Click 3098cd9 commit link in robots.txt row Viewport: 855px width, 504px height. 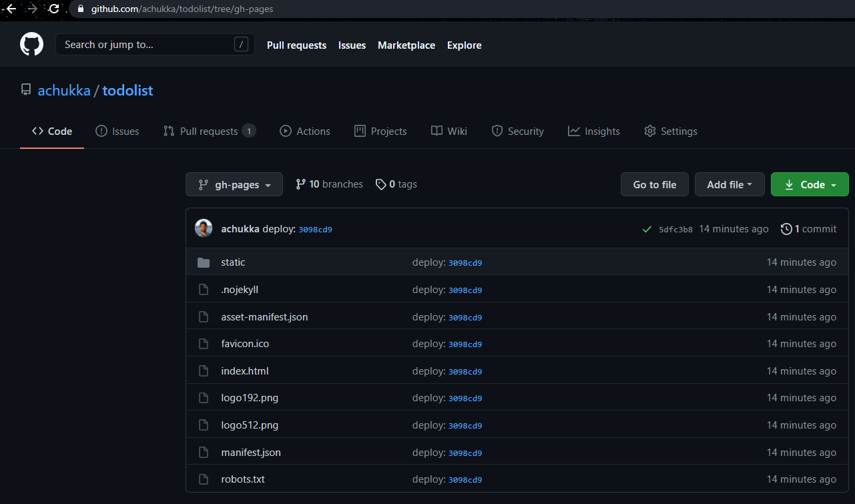tap(465, 480)
